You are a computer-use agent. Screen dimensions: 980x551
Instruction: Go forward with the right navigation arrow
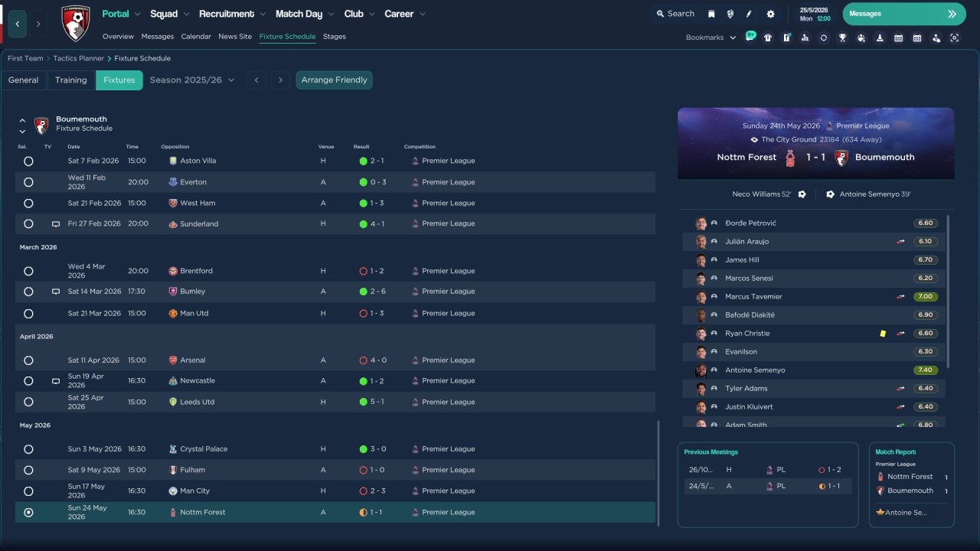38,24
